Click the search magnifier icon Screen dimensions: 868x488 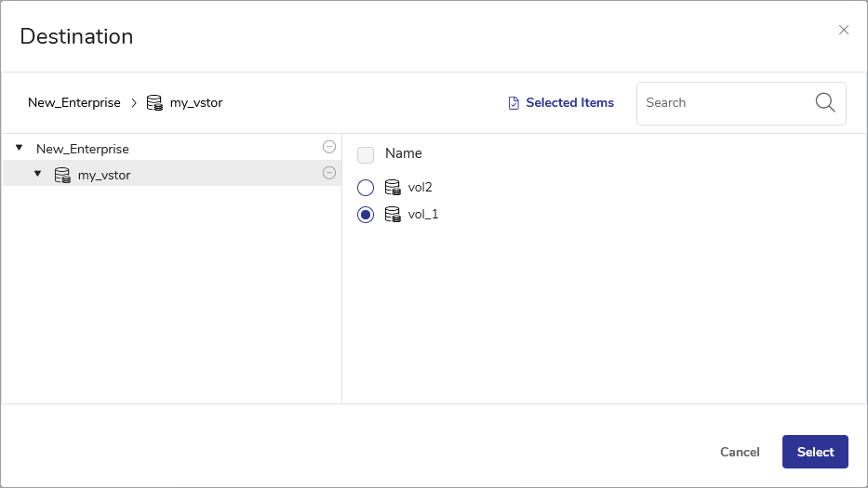824,103
